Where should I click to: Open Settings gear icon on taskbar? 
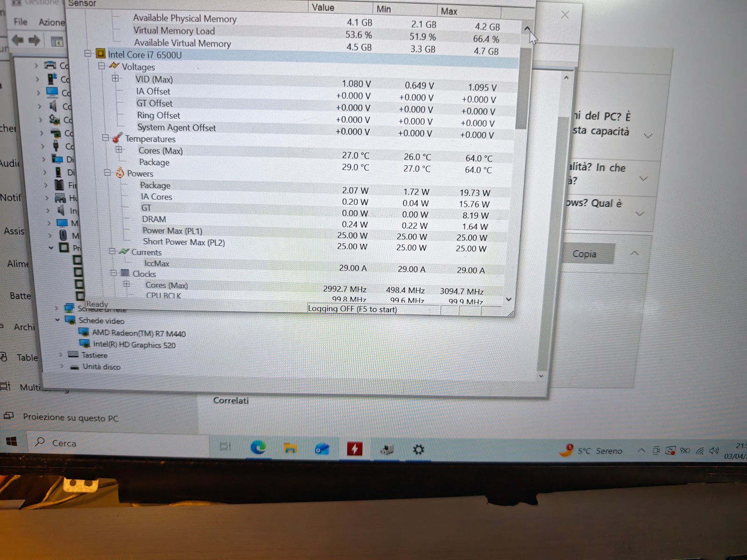pos(419,450)
